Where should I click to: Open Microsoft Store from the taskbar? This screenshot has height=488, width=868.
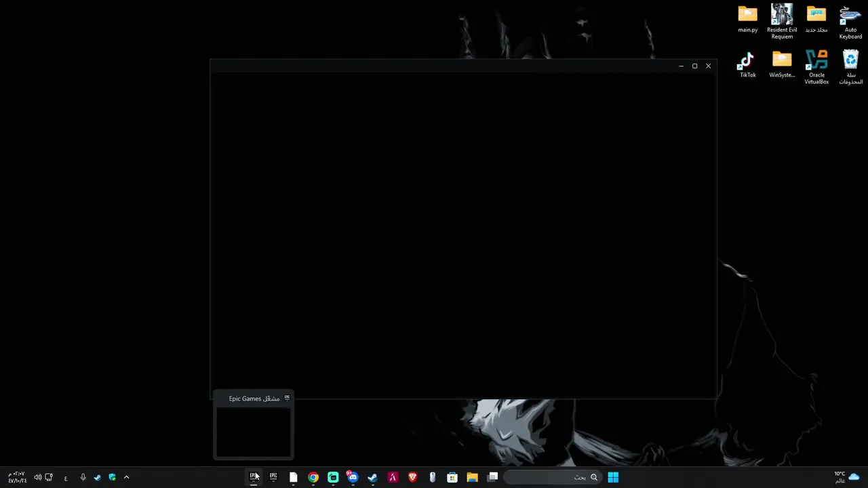(452, 477)
